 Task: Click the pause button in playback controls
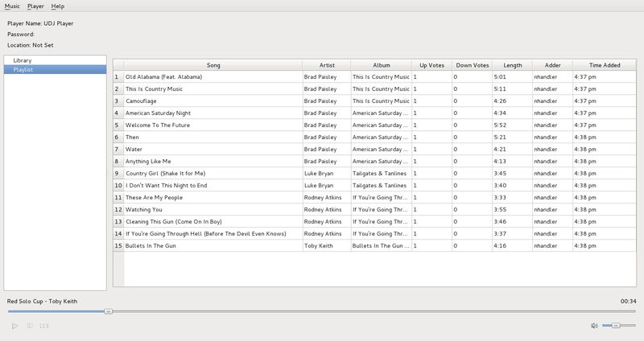click(x=30, y=326)
